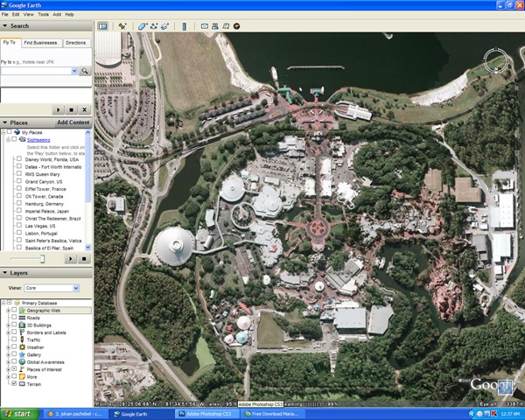Open Adobe Photoshop CS3 from taskbar
The image size is (525, 420).
(207, 414)
